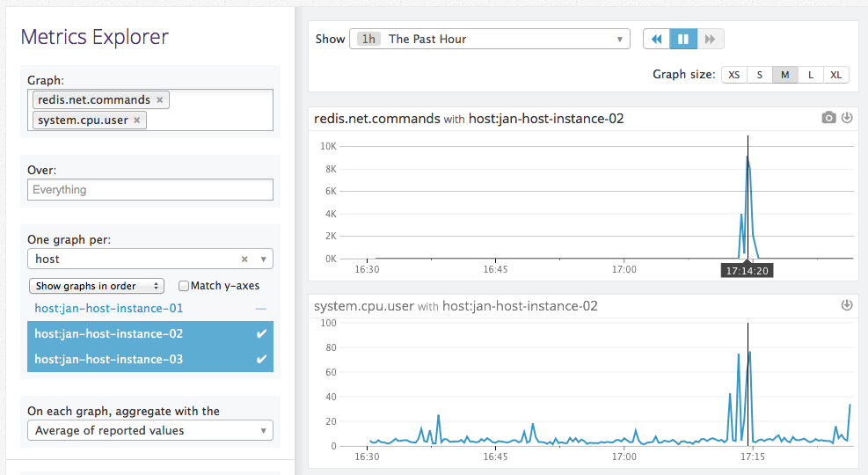Open the Past Hour time range dropdown
This screenshot has width=868, height=475.
tap(490, 39)
